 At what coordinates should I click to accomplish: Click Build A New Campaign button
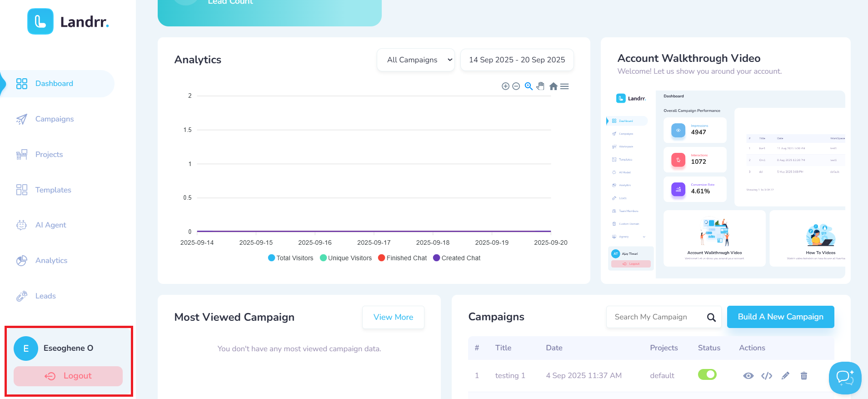pyautogui.click(x=781, y=317)
